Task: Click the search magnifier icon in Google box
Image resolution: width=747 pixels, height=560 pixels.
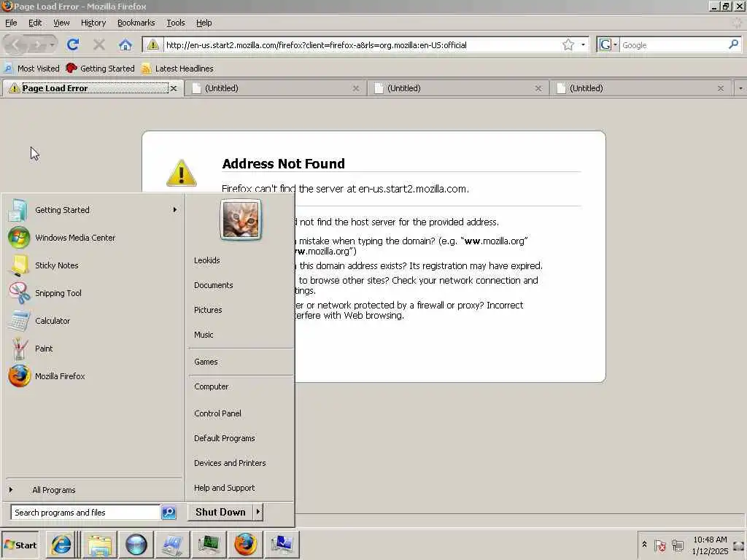Action: coord(733,44)
